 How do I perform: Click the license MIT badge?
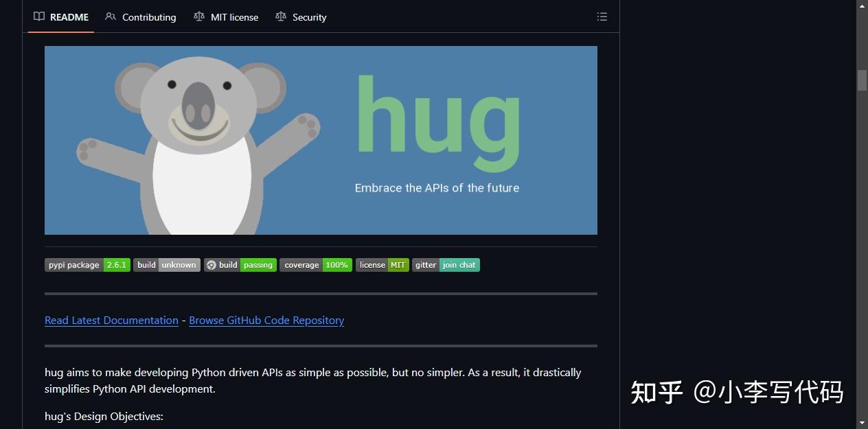pyautogui.click(x=382, y=265)
